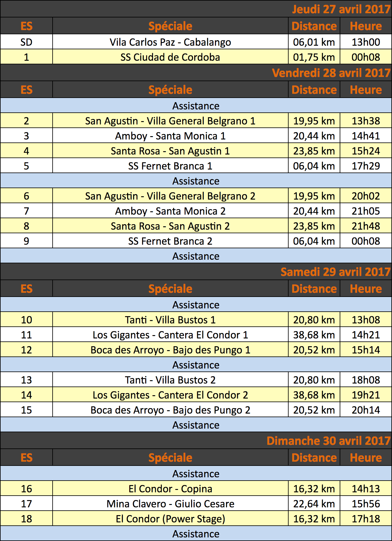
Task: Click the SS Ciudad de Cordoba row
Action: tap(196, 57)
